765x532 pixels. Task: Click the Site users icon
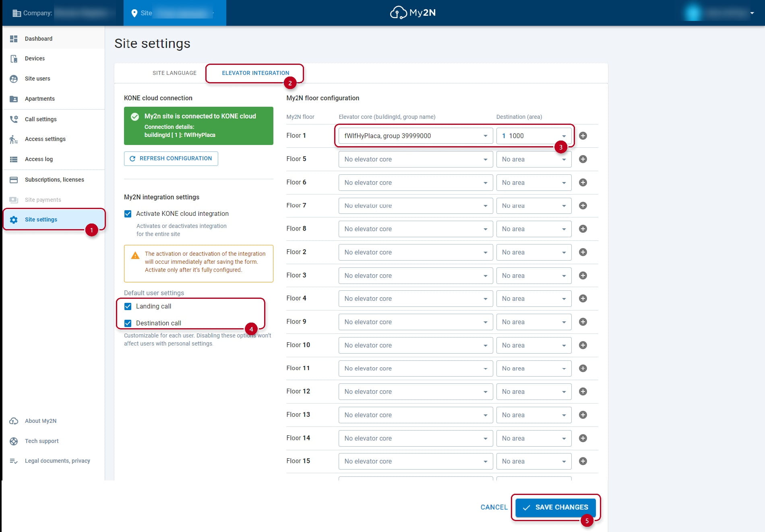(x=14, y=79)
